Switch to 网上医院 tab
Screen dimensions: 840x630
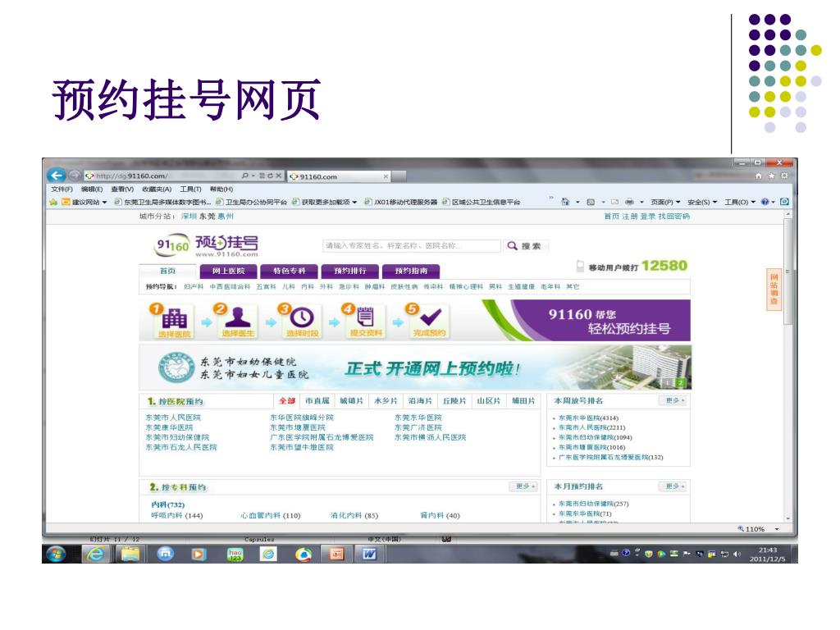228,271
